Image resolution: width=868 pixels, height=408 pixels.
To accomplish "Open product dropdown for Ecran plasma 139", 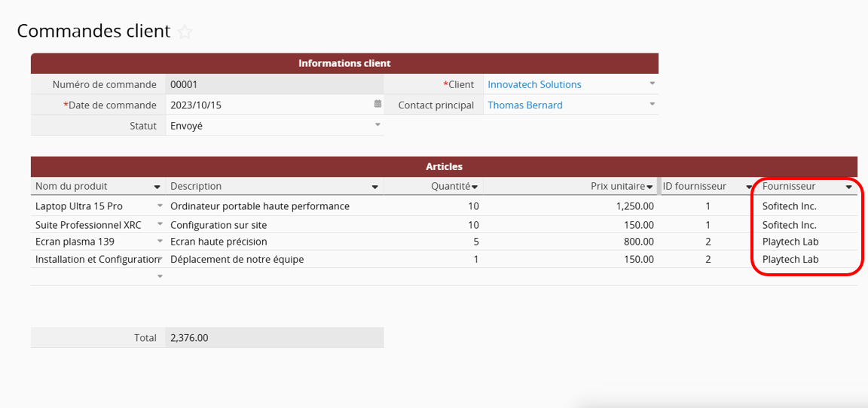I will [x=160, y=242].
